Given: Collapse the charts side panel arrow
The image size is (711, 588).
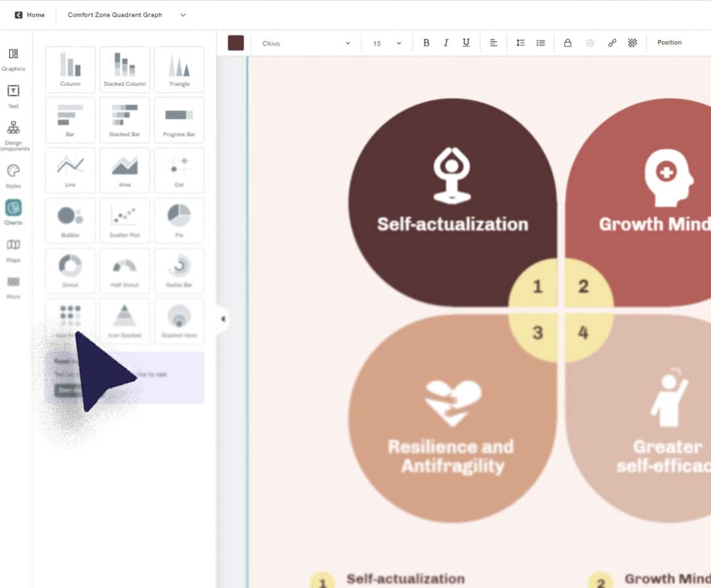Looking at the screenshot, I should tap(223, 319).
